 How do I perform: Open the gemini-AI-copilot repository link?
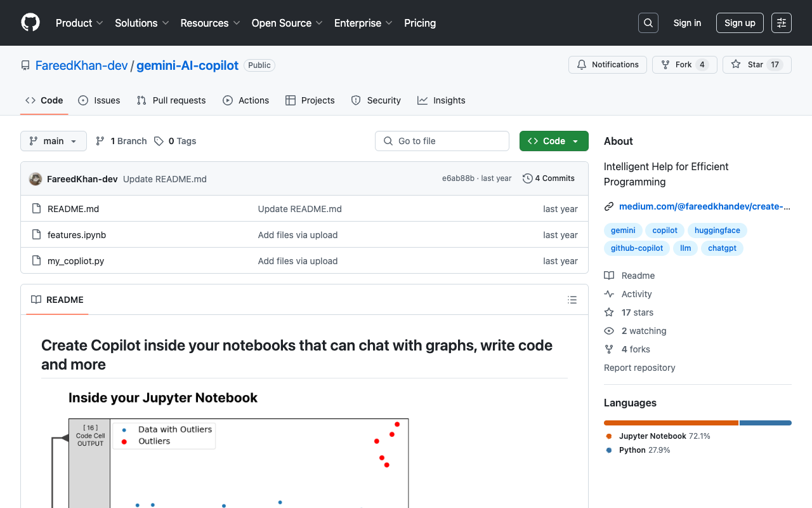[188, 65]
